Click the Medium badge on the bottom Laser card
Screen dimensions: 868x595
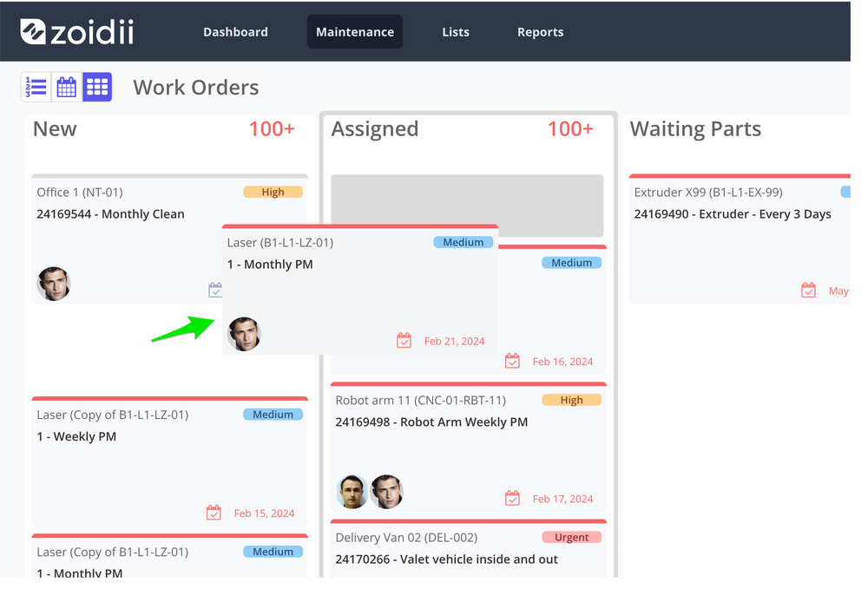(273, 552)
